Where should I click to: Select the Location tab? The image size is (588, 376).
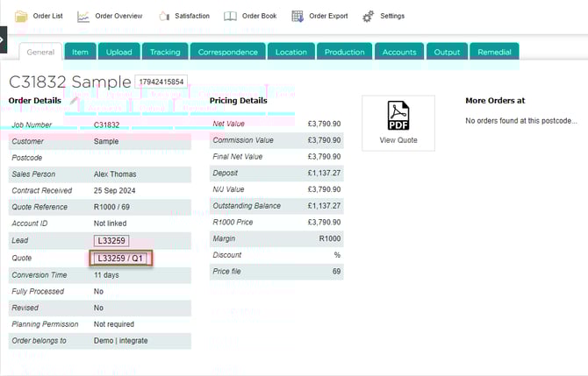click(x=290, y=52)
